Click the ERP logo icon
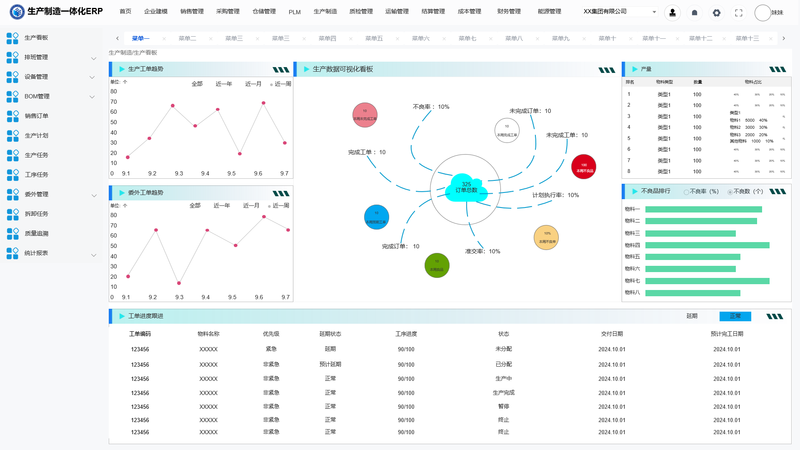The width and height of the screenshot is (800, 450). (17, 12)
